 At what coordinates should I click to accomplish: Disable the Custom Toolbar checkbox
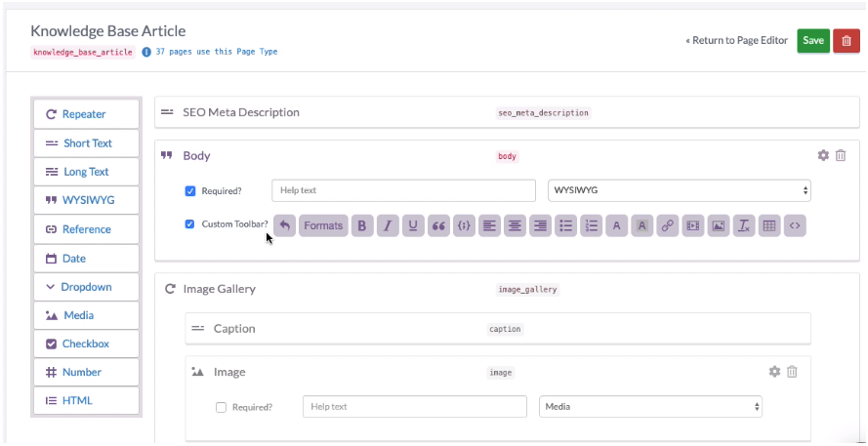189,224
